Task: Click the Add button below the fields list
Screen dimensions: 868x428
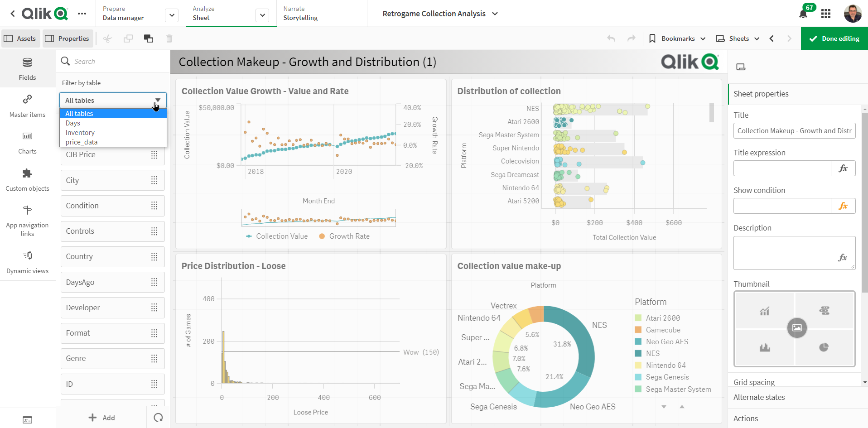Action: click(102, 417)
